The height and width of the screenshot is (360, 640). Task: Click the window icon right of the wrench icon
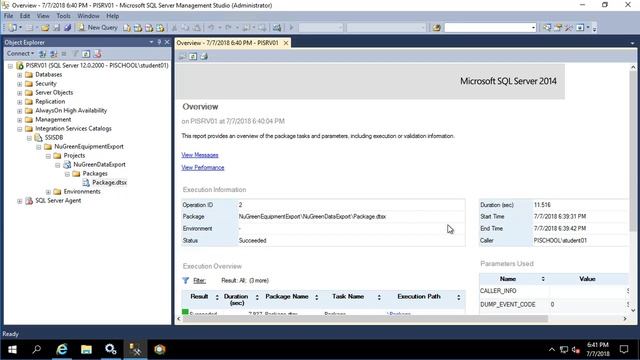pos(580,28)
